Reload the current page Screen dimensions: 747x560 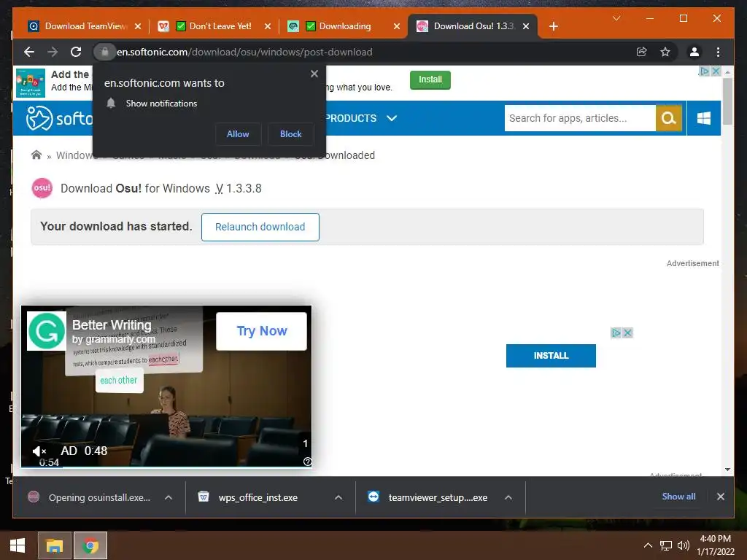(76, 52)
